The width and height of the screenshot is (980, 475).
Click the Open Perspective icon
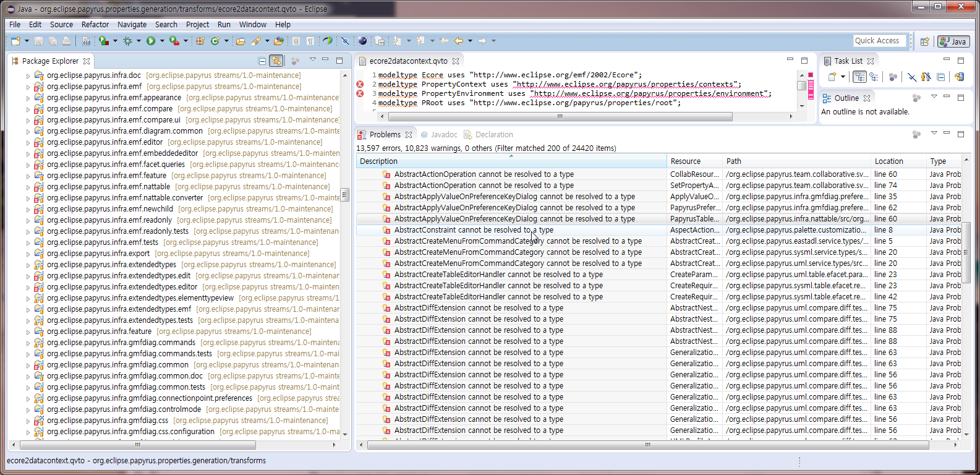pyautogui.click(x=924, y=41)
